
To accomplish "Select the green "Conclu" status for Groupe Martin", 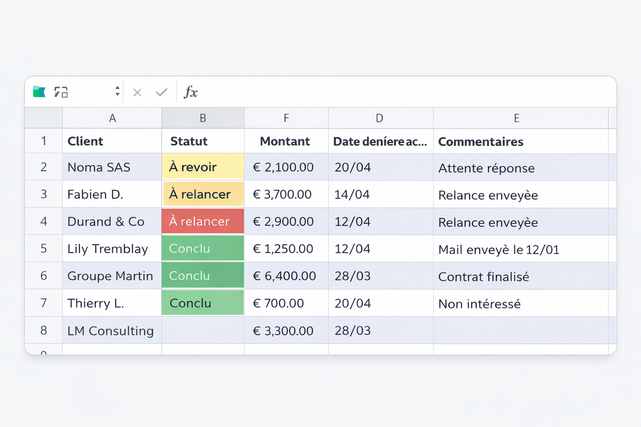I will [202, 275].
